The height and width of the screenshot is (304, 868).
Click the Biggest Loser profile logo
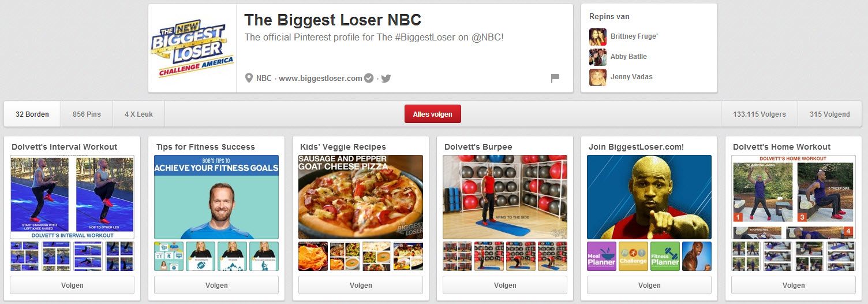coord(192,49)
